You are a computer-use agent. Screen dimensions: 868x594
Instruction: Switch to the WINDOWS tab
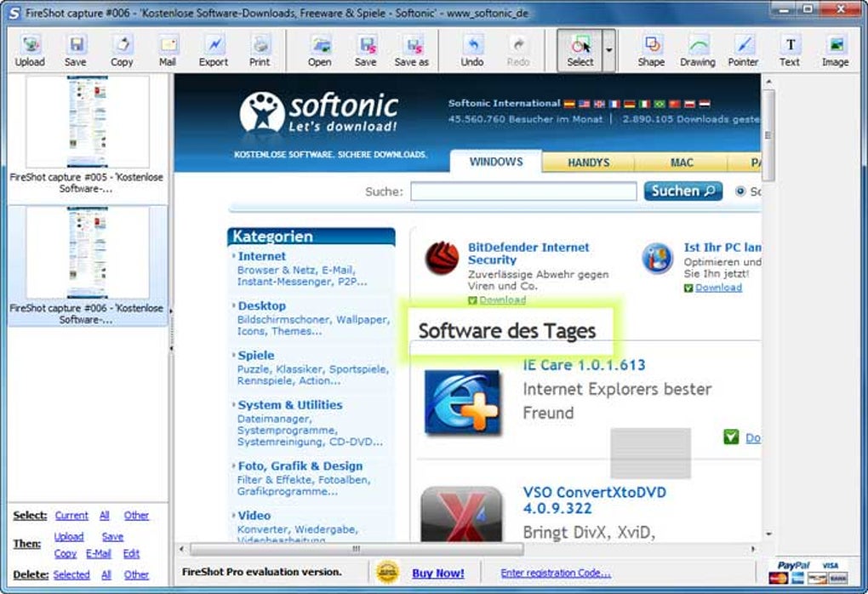(496, 162)
